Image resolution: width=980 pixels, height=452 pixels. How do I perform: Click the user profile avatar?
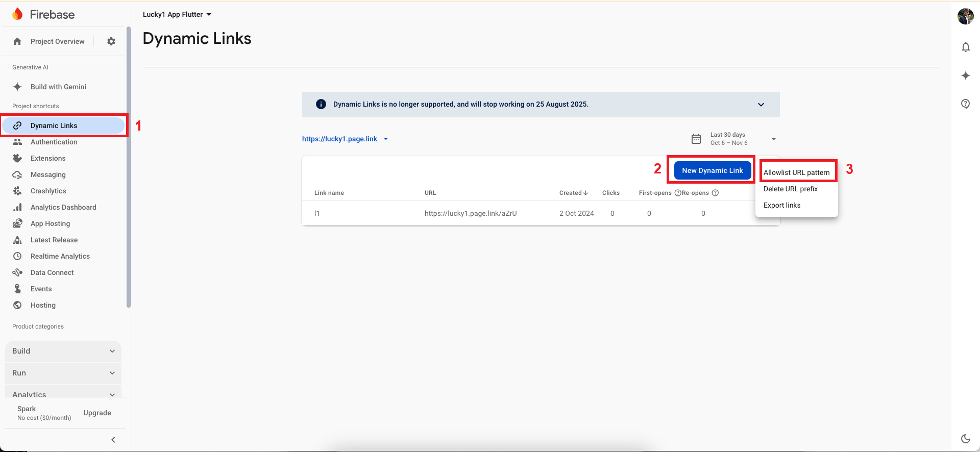coord(965,16)
